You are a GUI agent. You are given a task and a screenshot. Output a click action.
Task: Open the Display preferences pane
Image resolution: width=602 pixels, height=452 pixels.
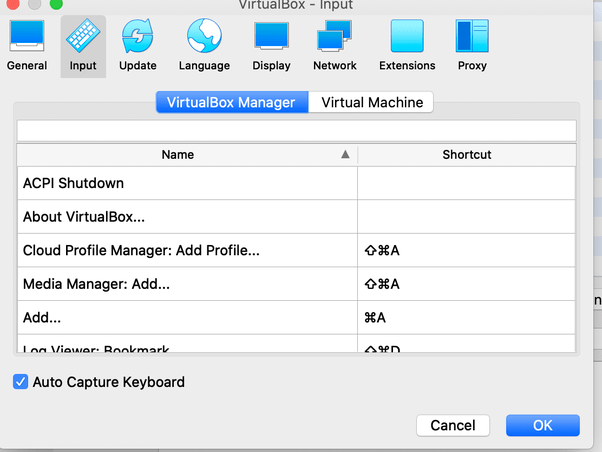pos(271,46)
